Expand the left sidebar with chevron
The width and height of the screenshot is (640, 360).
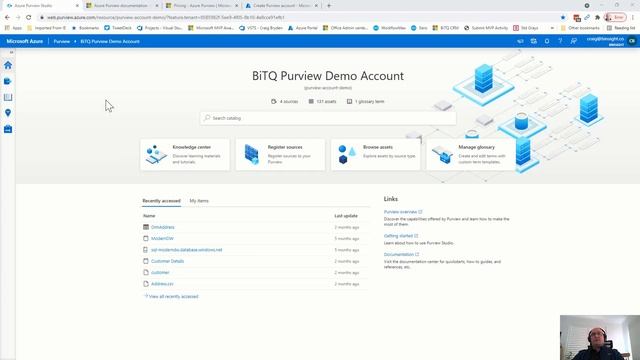[x=11, y=52]
